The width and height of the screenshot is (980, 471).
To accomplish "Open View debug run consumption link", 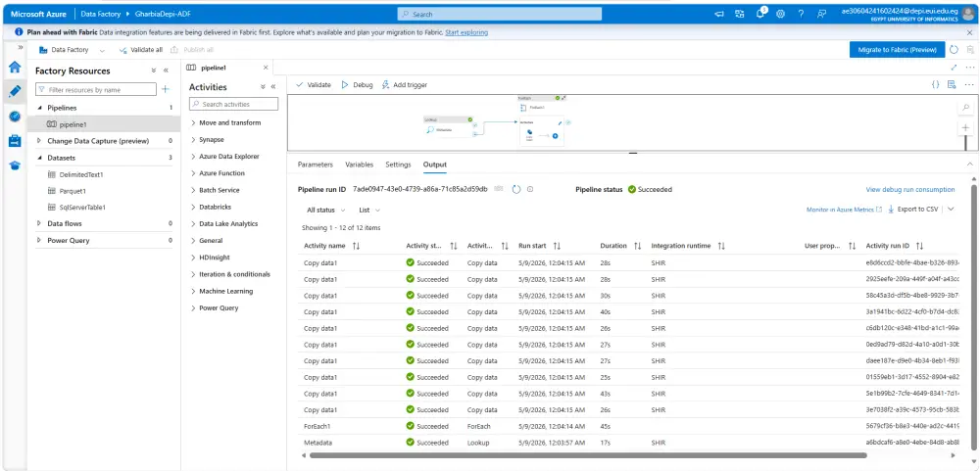I will [x=910, y=189].
